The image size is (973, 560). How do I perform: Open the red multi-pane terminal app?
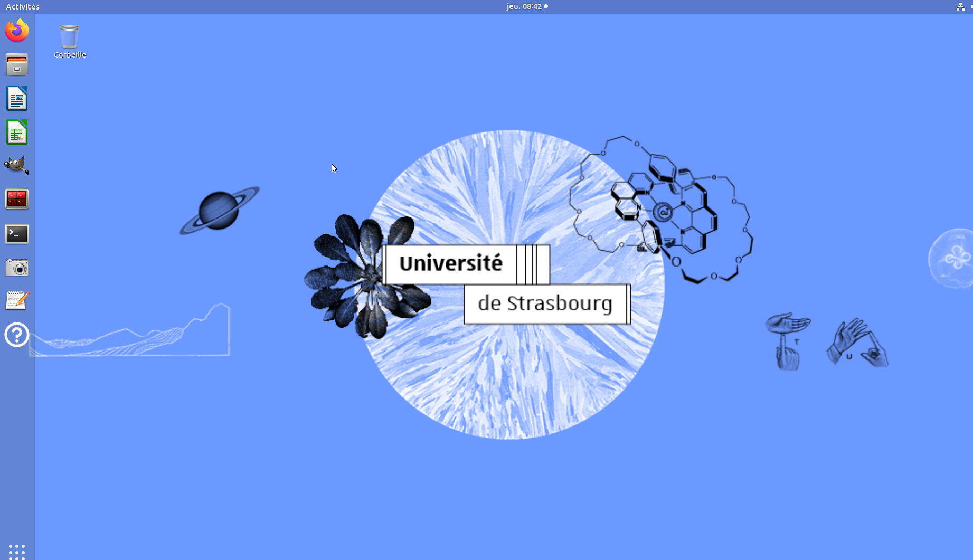click(17, 200)
